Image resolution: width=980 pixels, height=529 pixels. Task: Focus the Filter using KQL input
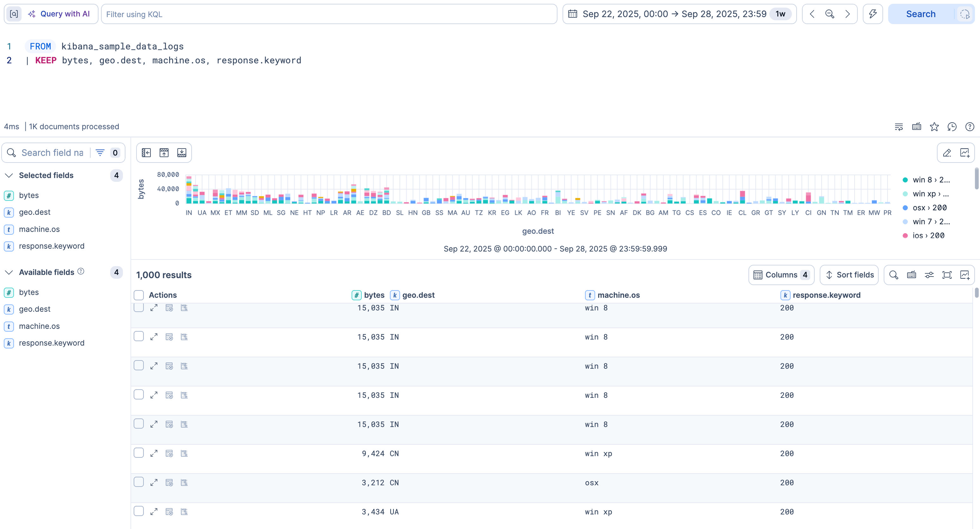tap(329, 14)
